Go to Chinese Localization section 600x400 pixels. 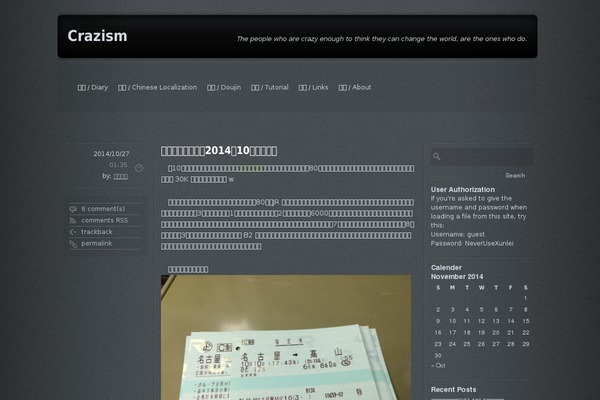[157, 87]
